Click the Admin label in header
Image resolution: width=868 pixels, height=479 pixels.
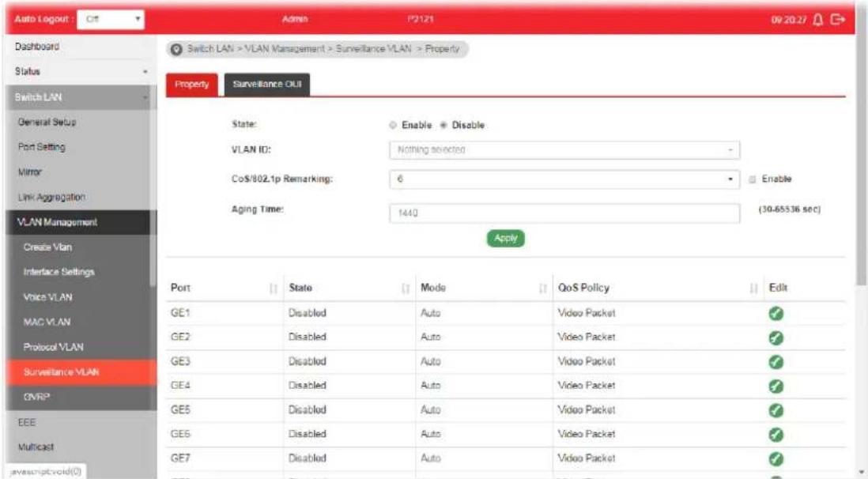(x=295, y=20)
